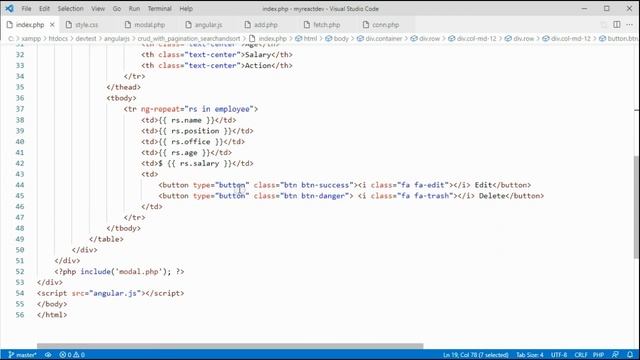Split the editor to the right
The image size is (640, 360).
(617, 24)
